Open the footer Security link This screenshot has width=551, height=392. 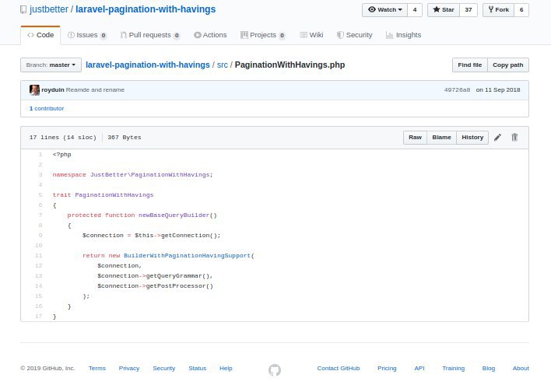tap(163, 368)
